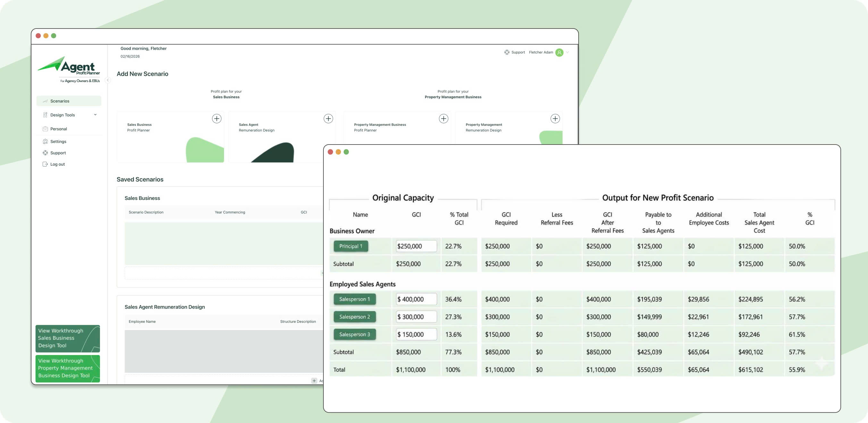Click Salesperson 3 GCI input showing $150,000
The image size is (868, 423).
pyautogui.click(x=416, y=335)
